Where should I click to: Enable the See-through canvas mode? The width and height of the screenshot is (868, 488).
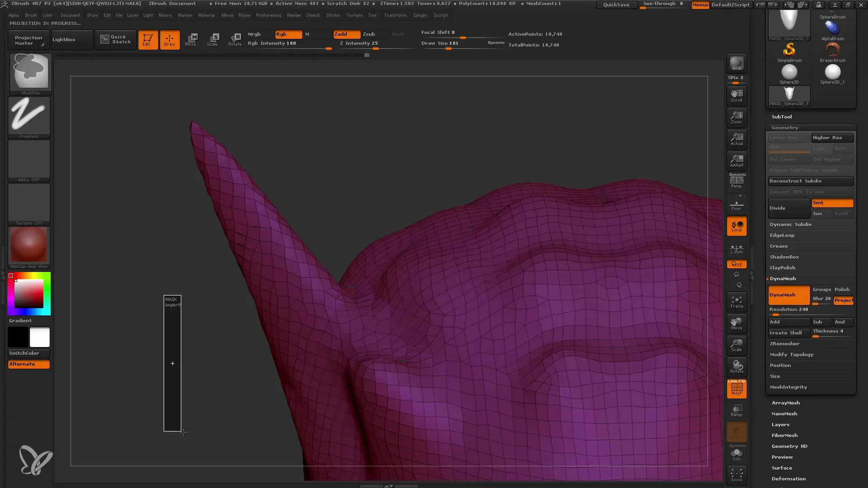[x=662, y=4]
